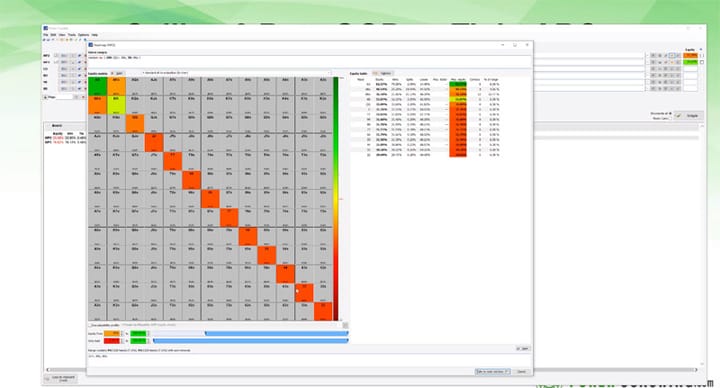The width and height of the screenshot is (720, 388).
Task: Select the green AA cell in the matrix
Action: 97,86
